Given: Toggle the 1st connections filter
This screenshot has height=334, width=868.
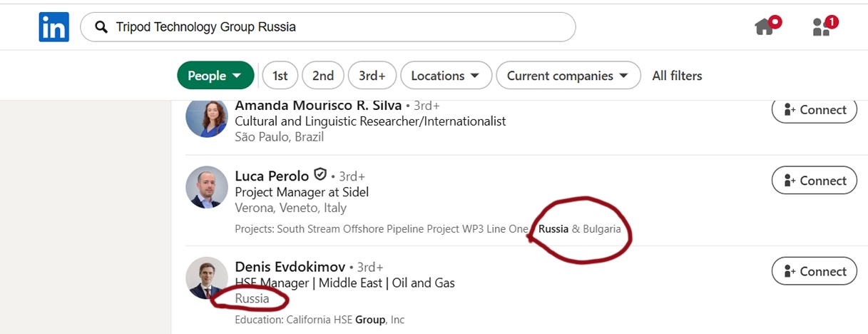Looking at the screenshot, I should 280,76.
